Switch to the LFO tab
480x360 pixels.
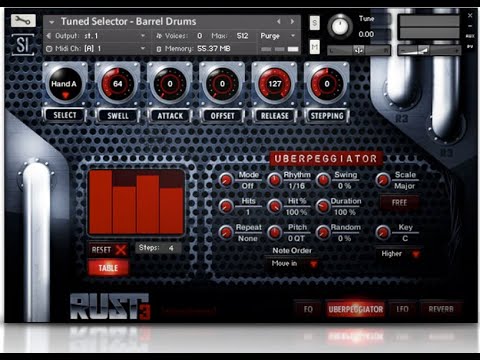pyautogui.click(x=402, y=309)
